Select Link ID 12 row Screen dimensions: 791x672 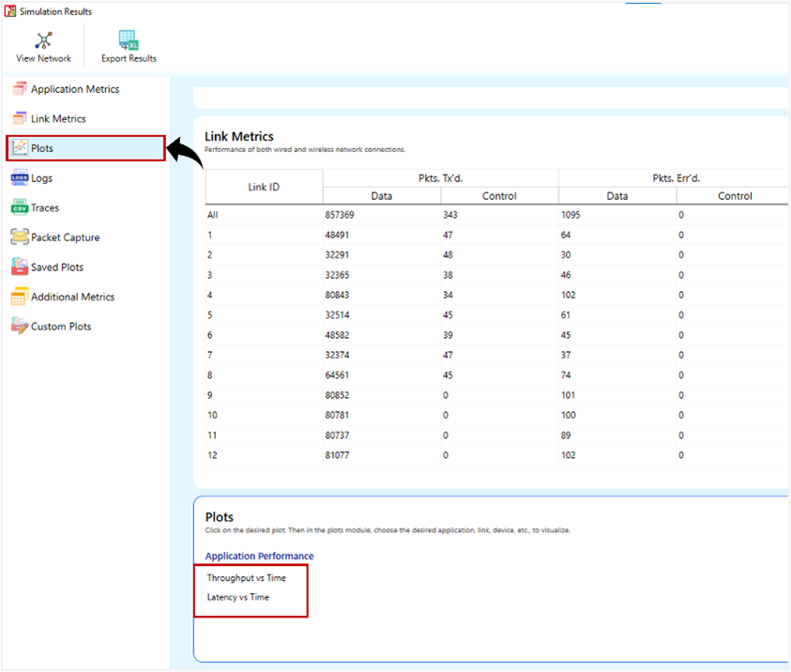click(213, 453)
